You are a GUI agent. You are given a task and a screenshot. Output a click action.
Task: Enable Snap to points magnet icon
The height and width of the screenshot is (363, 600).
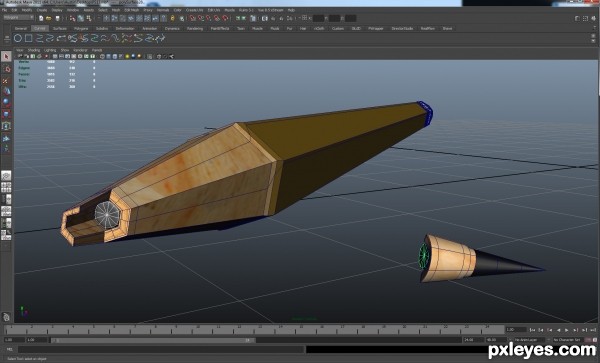(209, 18)
